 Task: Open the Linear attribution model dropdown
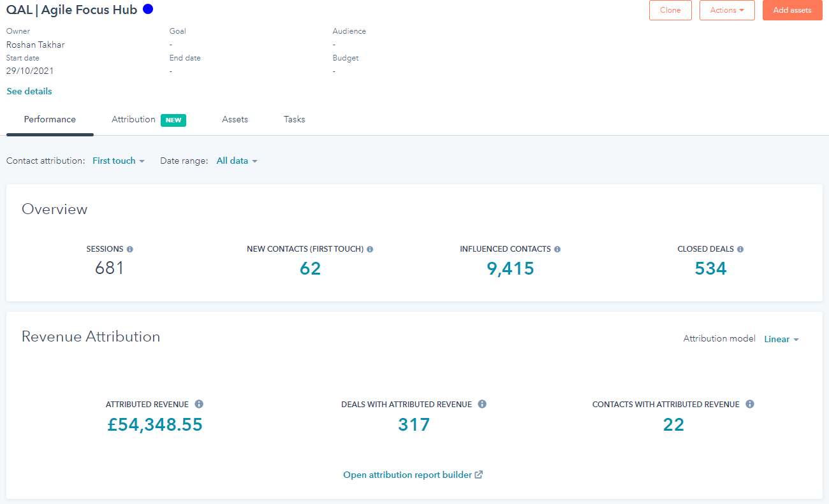(782, 339)
